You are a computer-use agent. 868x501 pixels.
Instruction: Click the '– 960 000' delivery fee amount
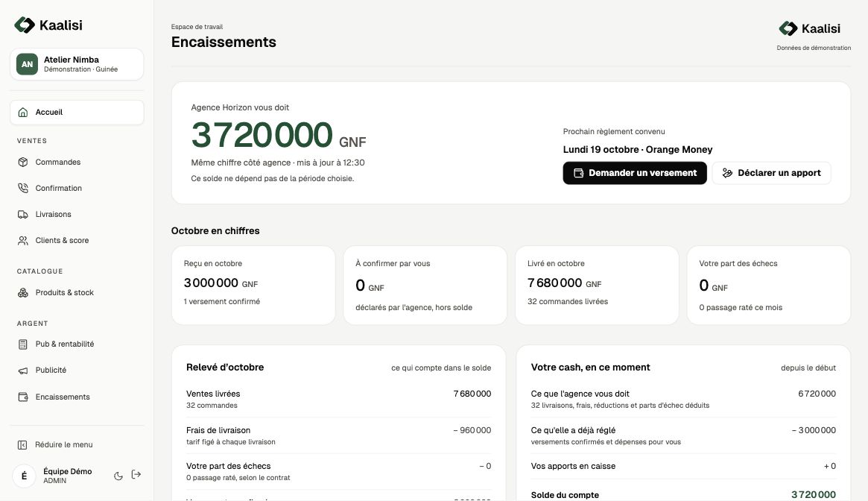pos(472,430)
